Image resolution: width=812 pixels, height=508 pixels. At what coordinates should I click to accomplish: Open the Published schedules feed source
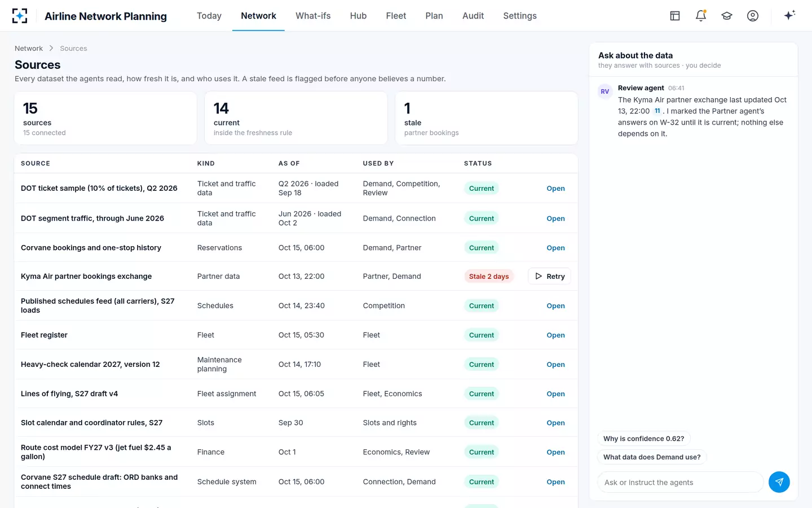555,306
